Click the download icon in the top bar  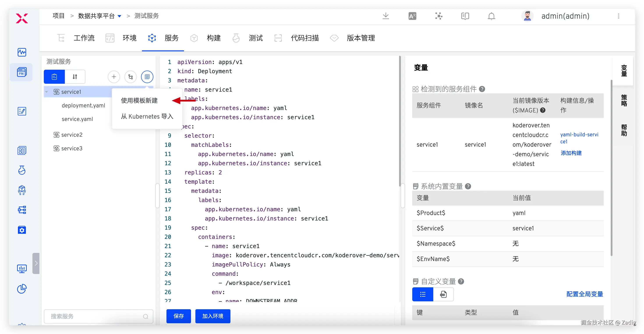pos(386,16)
